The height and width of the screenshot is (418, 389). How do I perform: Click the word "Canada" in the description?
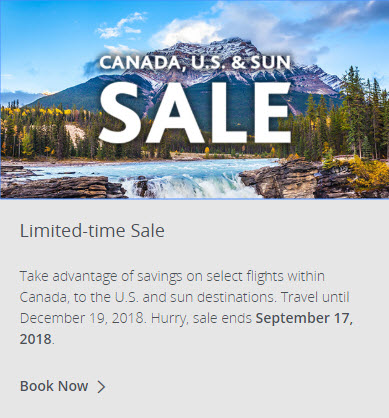[43, 297]
